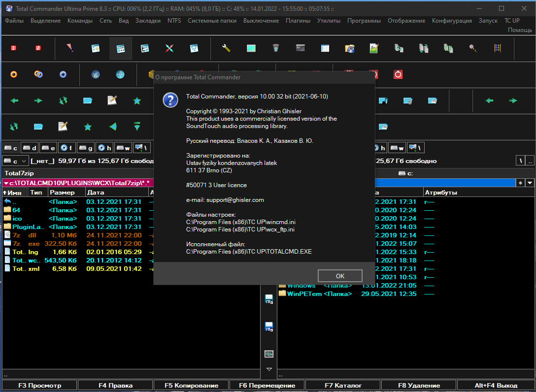The width and height of the screenshot is (536, 392).
Task: Confirm the About dialog with OK
Action: [x=340, y=276]
